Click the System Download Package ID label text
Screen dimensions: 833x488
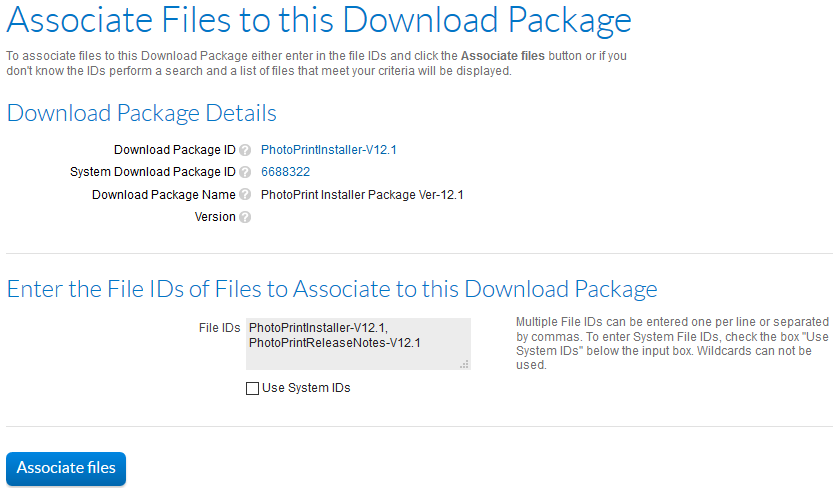[x=153, y=172]
